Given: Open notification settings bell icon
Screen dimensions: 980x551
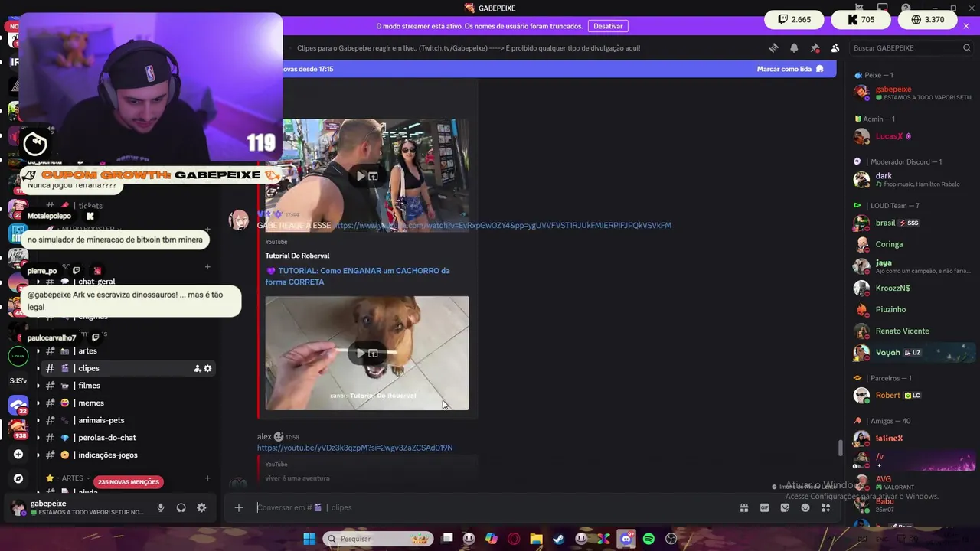Looking at the screenshot, I should coord(794,47).
